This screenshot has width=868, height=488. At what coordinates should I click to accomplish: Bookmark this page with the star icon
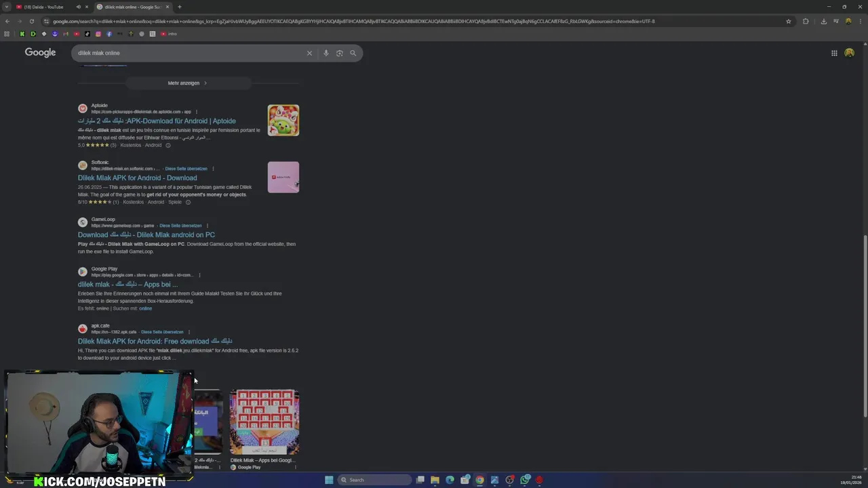tap(789, 21)
